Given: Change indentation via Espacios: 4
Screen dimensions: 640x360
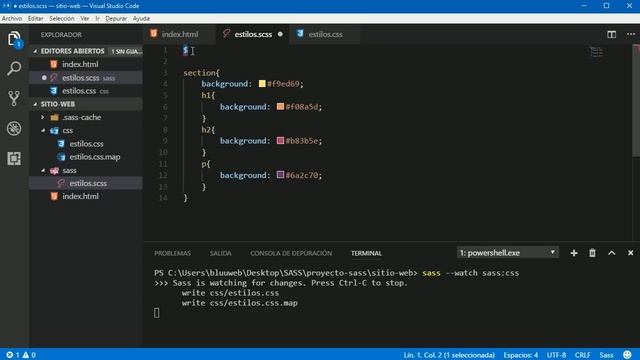Looking at the screenshot, I should point(520,355).
